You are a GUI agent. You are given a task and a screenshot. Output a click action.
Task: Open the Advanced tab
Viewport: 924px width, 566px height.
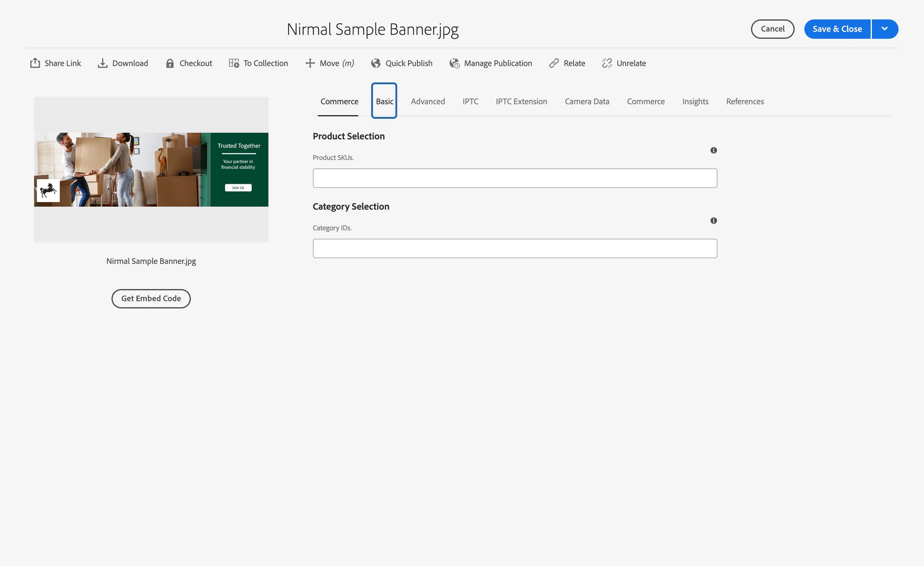(x=428, y=101)
